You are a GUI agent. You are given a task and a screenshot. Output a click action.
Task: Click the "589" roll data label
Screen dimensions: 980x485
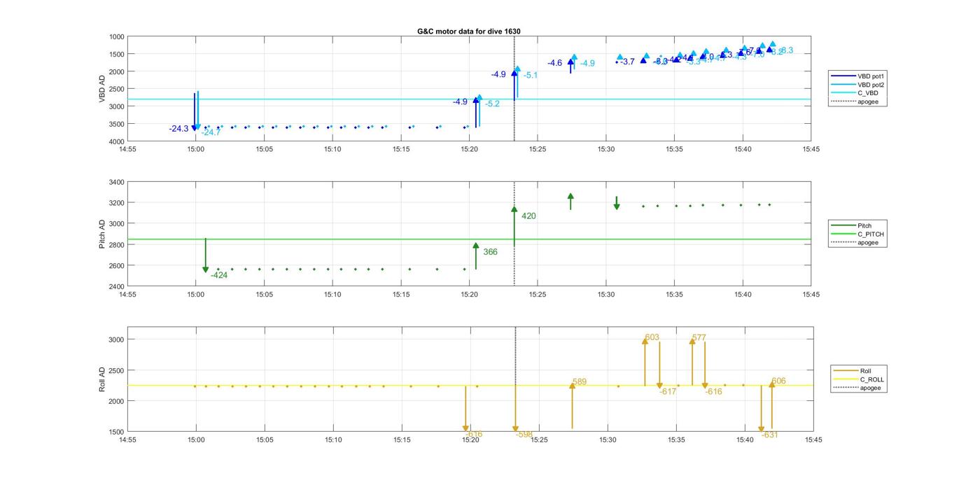[x=580, y=382]
